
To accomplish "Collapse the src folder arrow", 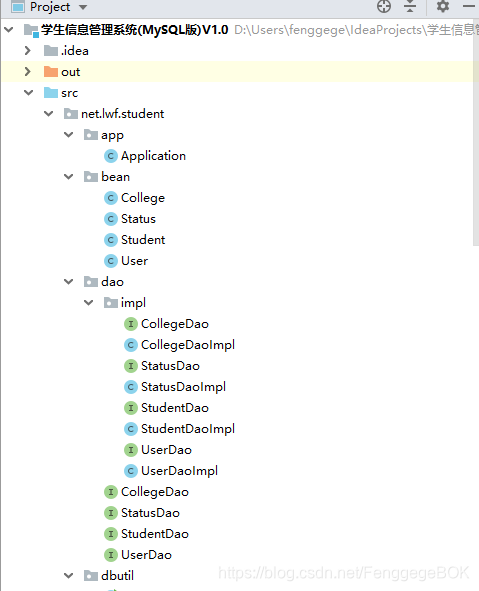I will (x=29, y=93).
